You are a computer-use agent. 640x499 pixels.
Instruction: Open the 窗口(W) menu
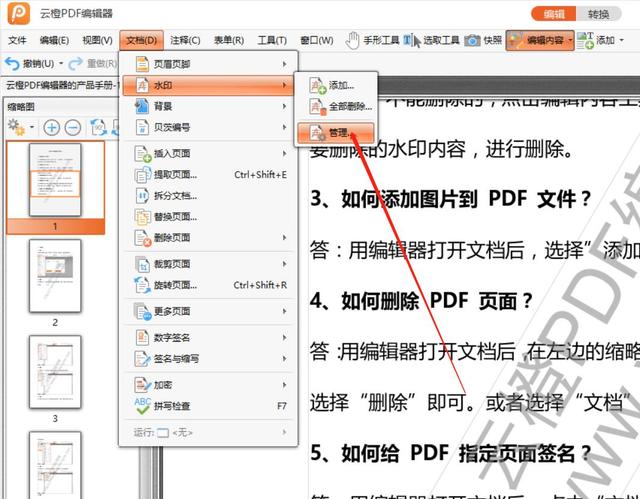pyautogui.click(x=317, y=40)
